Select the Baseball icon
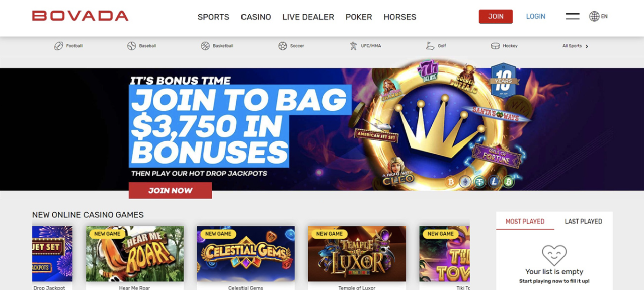Viewport: 644px width, 294px height. pos(132,46)
